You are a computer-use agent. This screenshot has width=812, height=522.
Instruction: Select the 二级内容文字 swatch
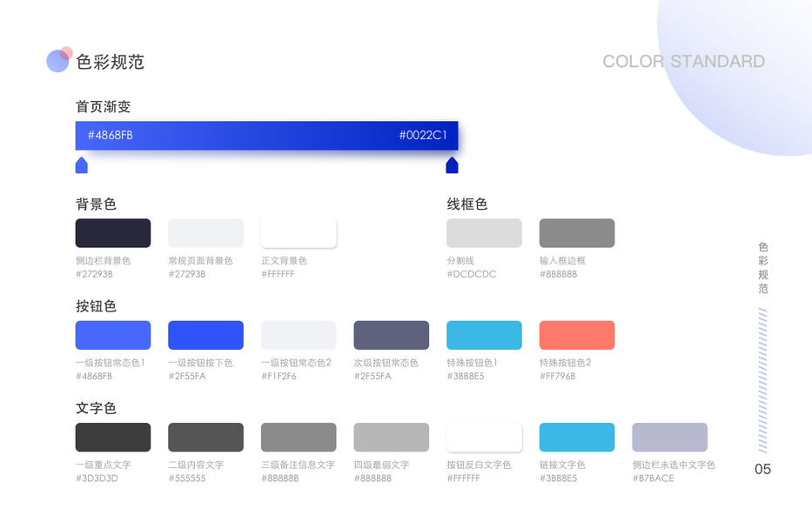tap(205, 437)
